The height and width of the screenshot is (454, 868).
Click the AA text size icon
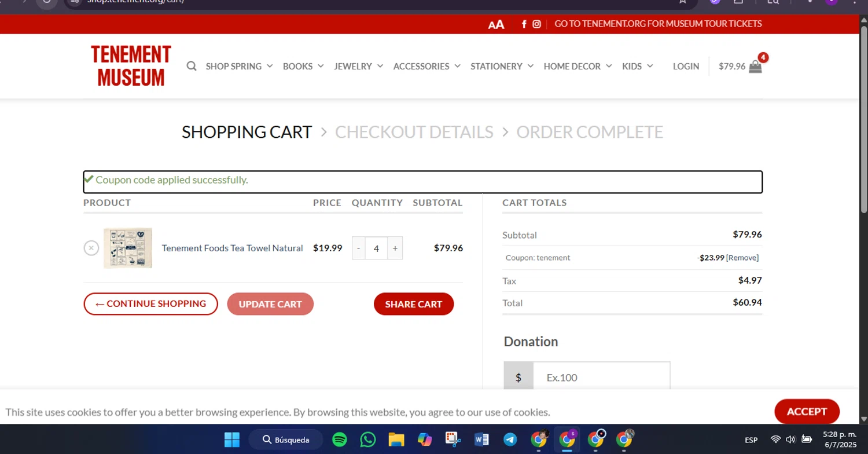tap(496, 24)
